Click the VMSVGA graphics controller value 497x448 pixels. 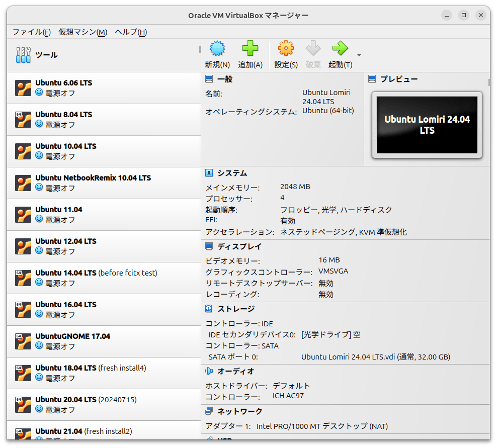(x=333, y=271)
